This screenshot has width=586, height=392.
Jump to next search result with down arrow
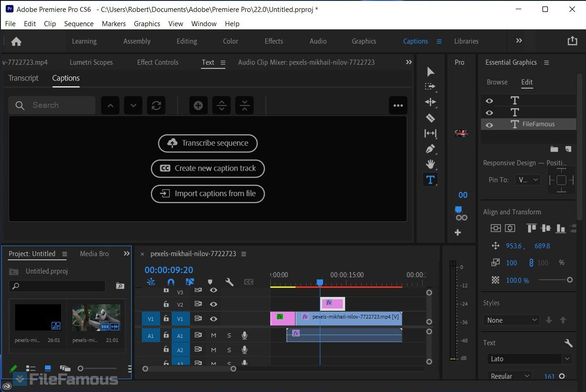click(x=133, y=106)
